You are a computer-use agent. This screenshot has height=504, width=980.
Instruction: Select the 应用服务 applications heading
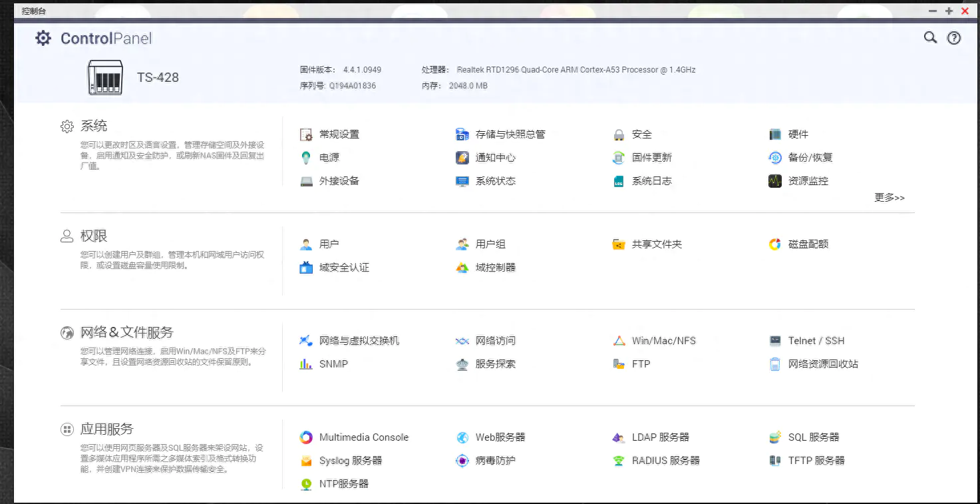point(107,429)
